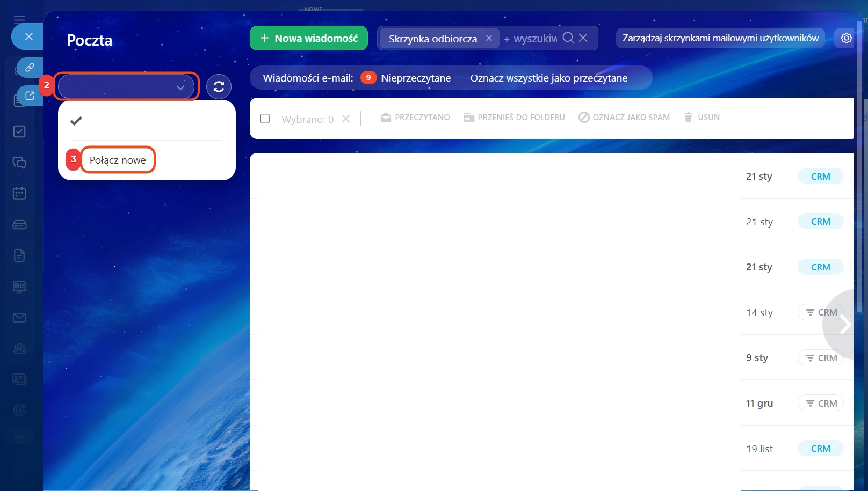This screenshot has width=868, height=491.
Task: Click Oznacz wszystkie jako przeczytane
Action: [x=549, y=78]
